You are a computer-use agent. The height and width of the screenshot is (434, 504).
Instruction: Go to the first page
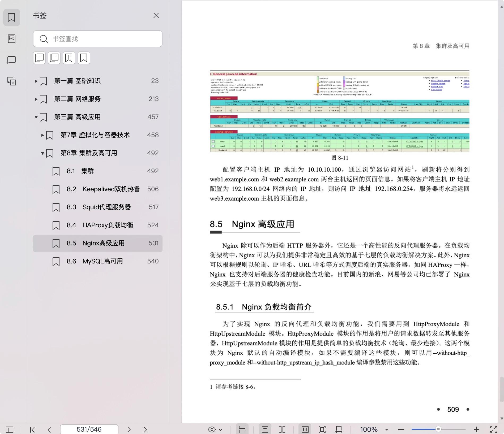(x=32, y=429)
